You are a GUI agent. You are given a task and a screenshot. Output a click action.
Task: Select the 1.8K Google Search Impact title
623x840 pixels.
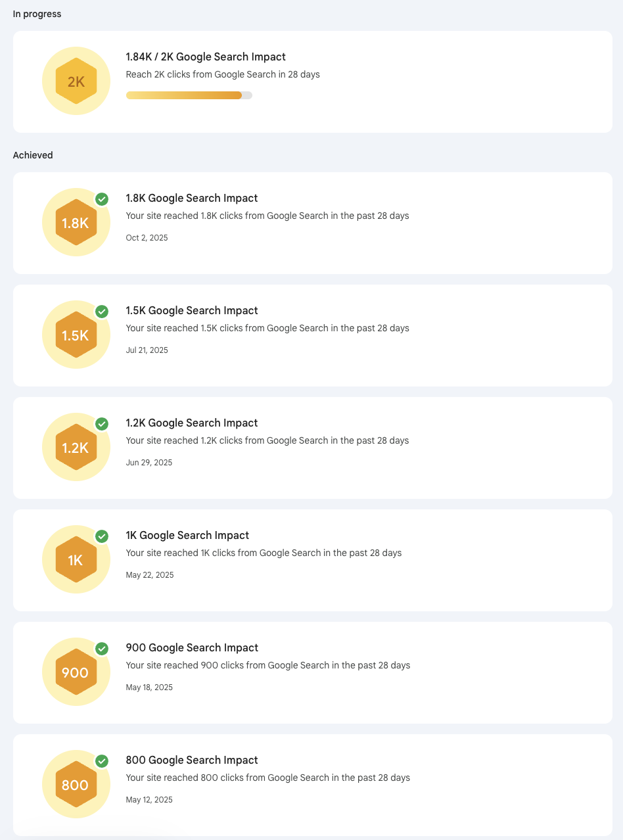click(x=192, y=198)
